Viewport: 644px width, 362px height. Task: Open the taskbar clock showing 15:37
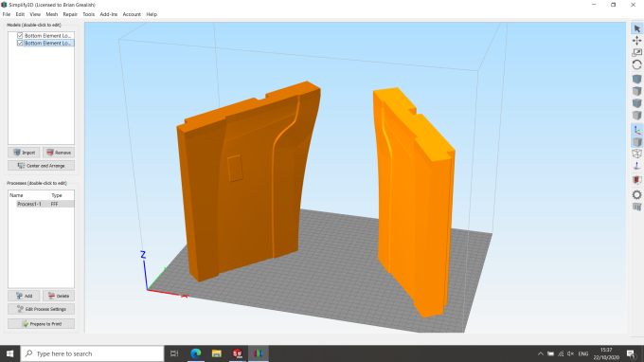click(x=606, y=353)
